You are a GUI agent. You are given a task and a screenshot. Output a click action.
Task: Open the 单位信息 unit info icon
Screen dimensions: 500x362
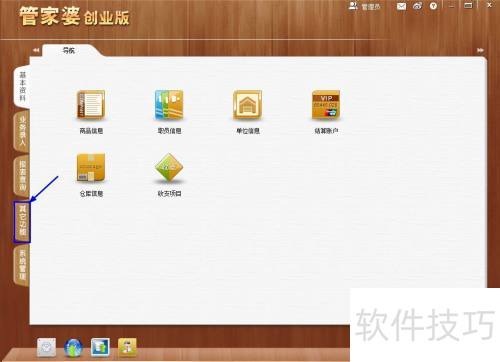pos(248,105)
